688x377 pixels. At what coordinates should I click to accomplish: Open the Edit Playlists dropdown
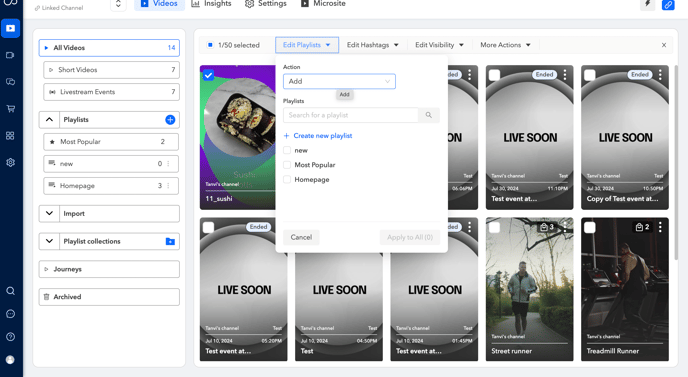[307, 45]
